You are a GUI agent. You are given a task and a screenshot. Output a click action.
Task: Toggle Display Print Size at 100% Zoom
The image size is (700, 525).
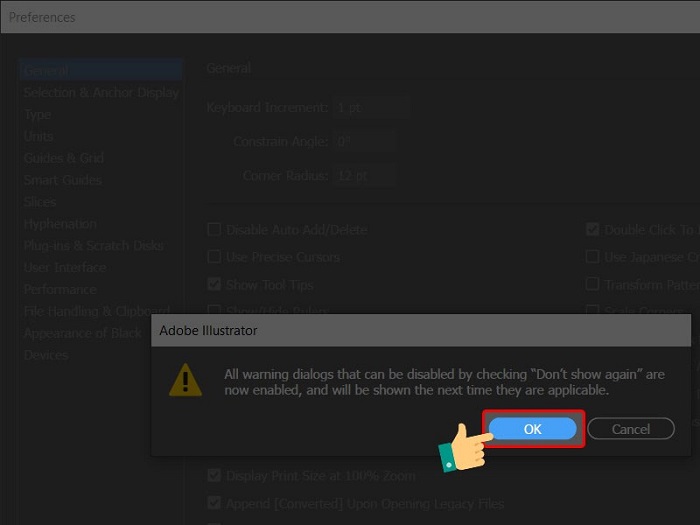(x=214, y=476)
